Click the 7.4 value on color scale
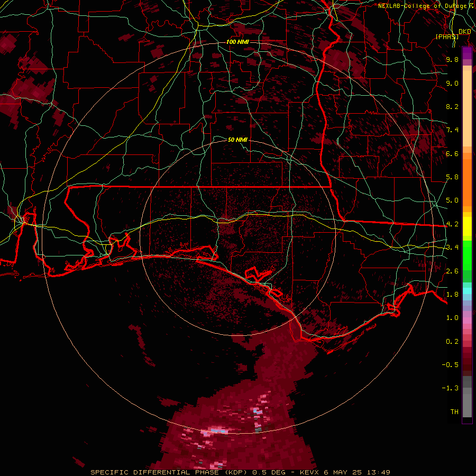The width and height of the screenshot is (476, 476). (x=452, y=130)
